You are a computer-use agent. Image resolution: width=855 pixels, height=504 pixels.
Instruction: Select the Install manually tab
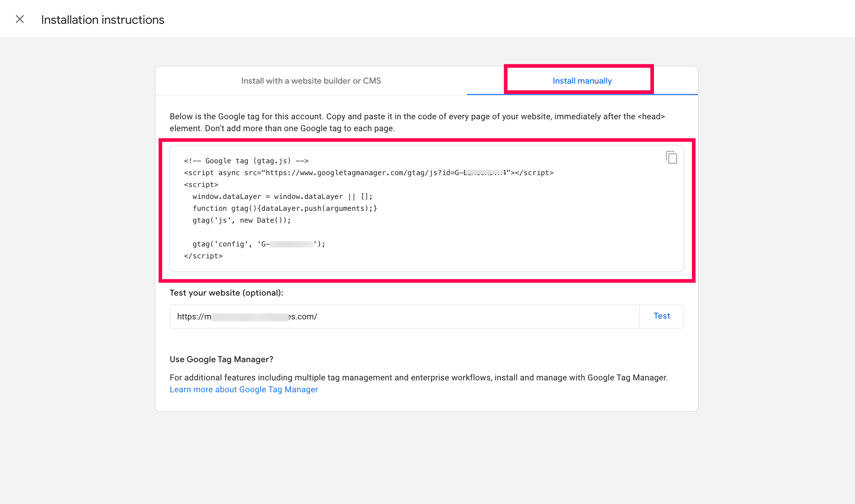click(x=582, y=81)
